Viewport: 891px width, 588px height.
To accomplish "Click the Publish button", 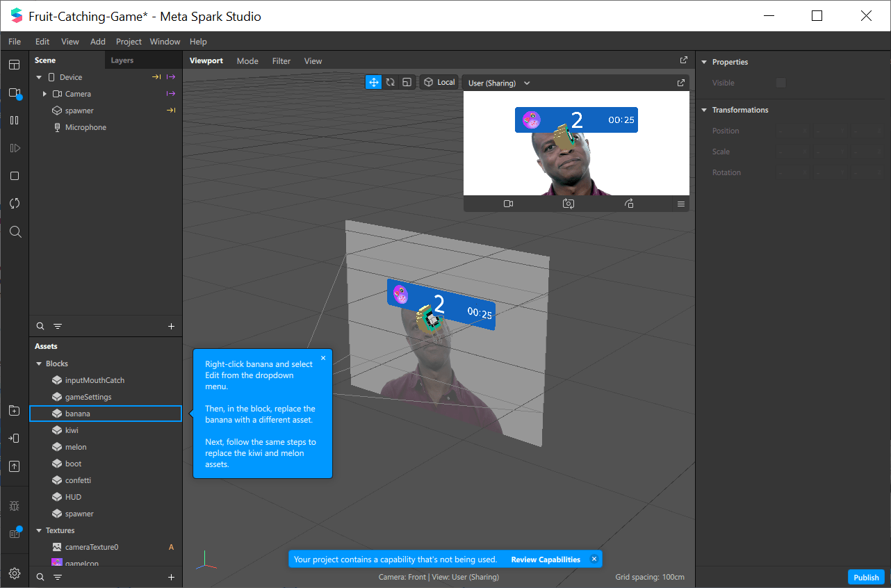I will point(866,577).
